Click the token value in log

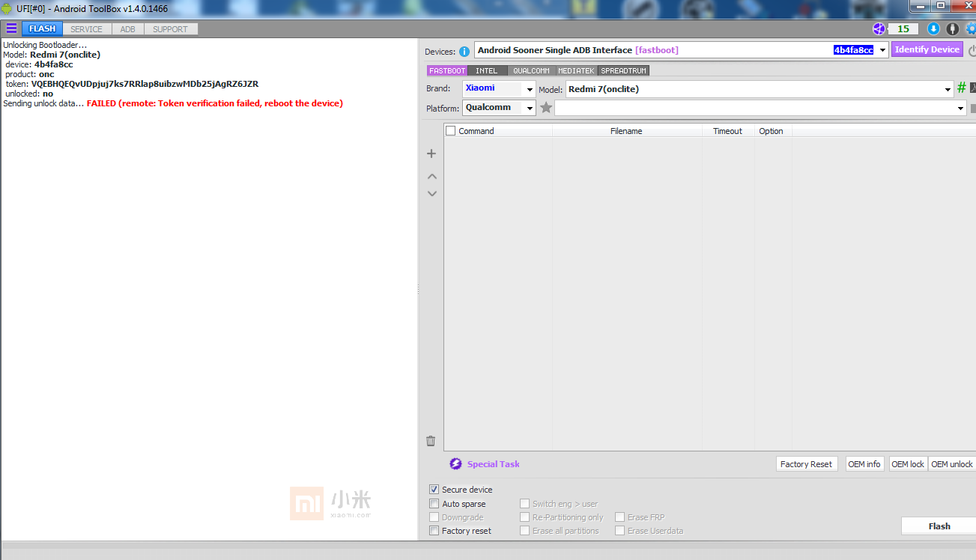(x=145, y=84)
